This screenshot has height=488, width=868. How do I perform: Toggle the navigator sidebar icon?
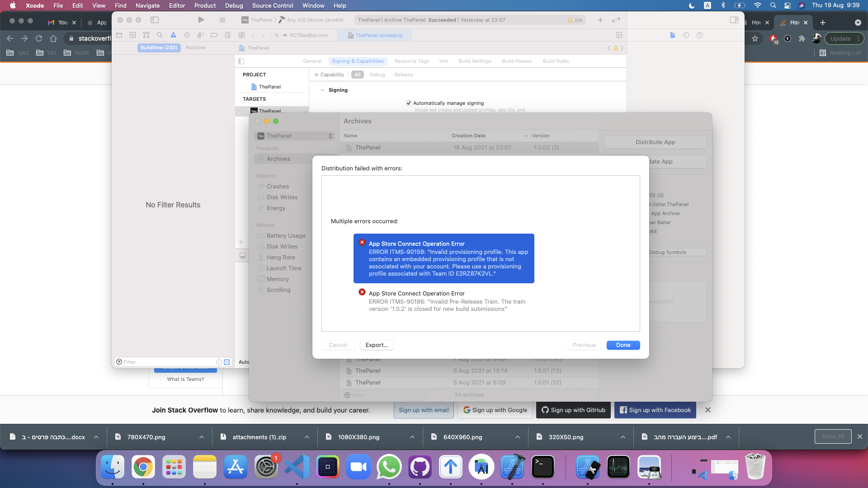click(x=155, y=20)
